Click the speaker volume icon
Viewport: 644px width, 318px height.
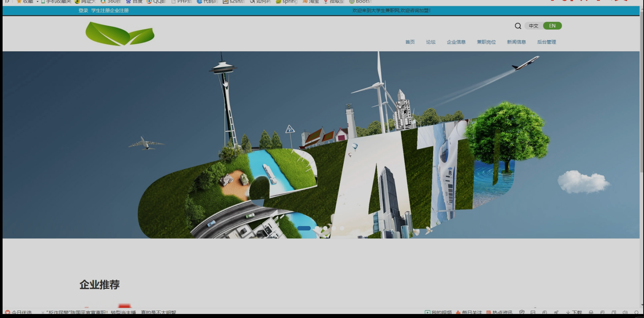tap(625, 312)
